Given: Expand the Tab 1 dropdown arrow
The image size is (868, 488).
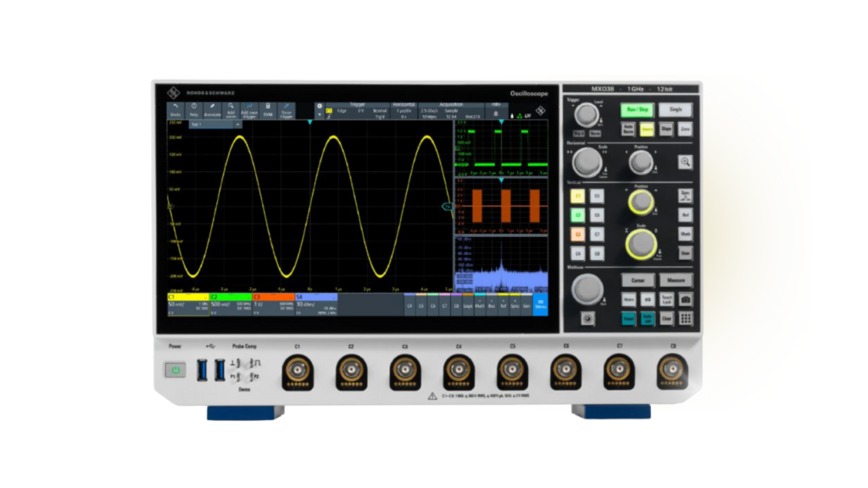Looking at the screenshot, I should coord(238,124).
